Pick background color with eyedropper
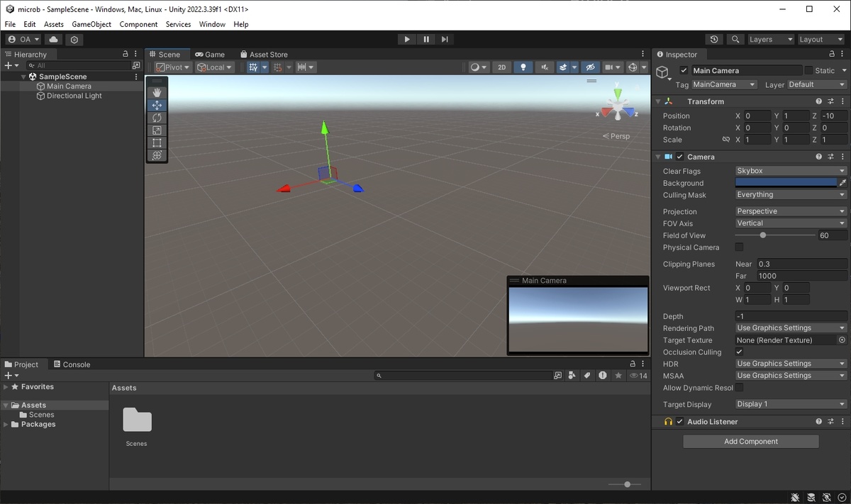Image resolution: width=851 pixels, height=504 pixels. click(x=842, y=183)
